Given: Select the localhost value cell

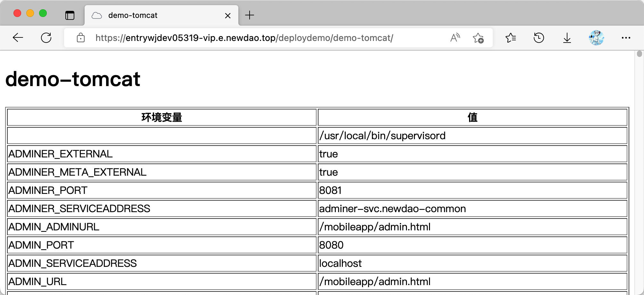Looking at the screenshot, I should [473, 263].
